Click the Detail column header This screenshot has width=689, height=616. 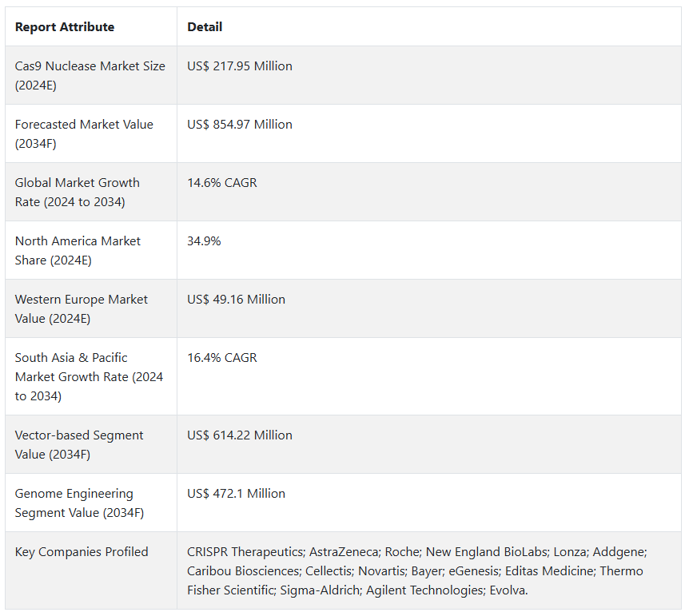point(205,27)
